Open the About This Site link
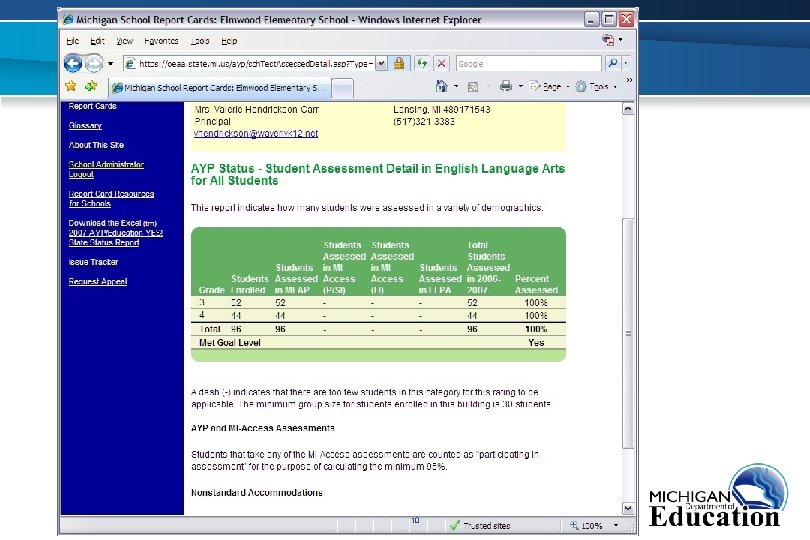Viewport: 810px width, 540px height. point(96,145)
